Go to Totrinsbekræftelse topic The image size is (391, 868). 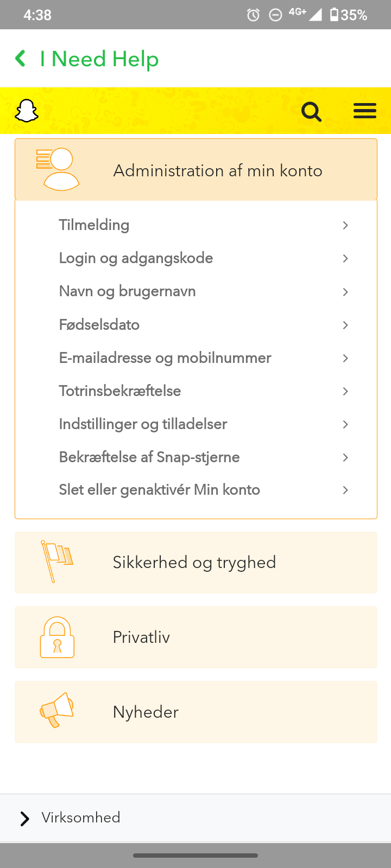click(120, 391)
